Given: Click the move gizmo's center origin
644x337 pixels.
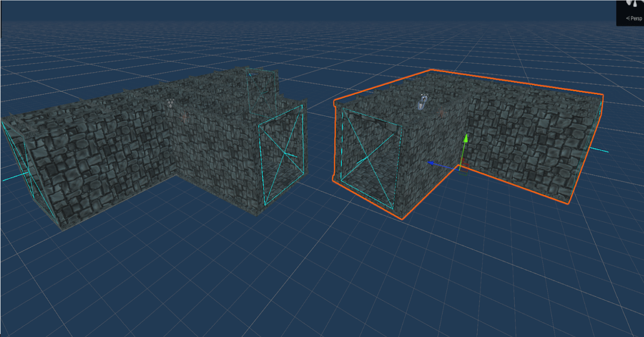Looking at the screenshot, I should [x=461, y=166].
